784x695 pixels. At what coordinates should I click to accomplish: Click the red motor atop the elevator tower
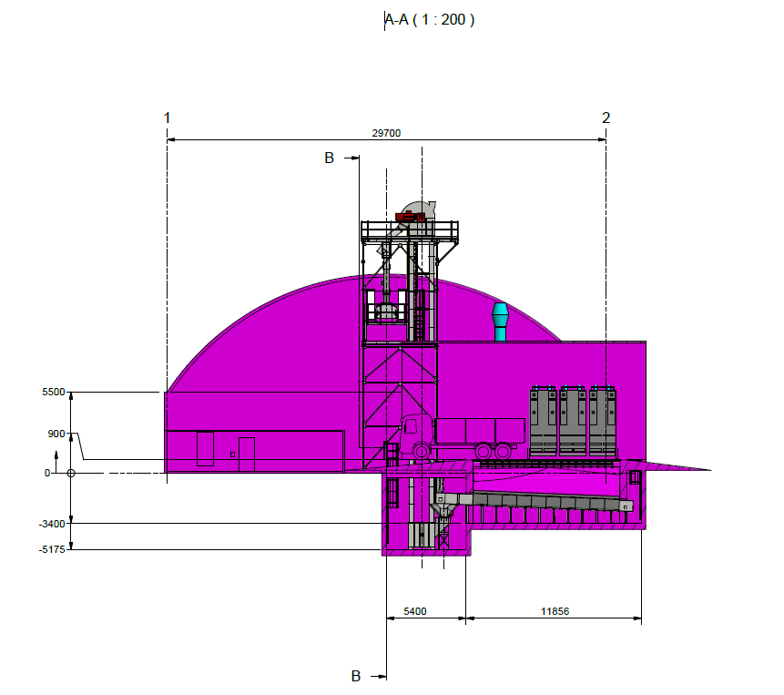[x=410, y=217]
